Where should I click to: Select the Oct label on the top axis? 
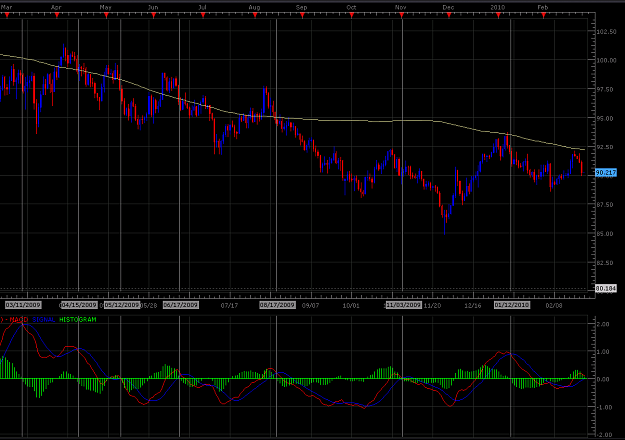(351, 7)
